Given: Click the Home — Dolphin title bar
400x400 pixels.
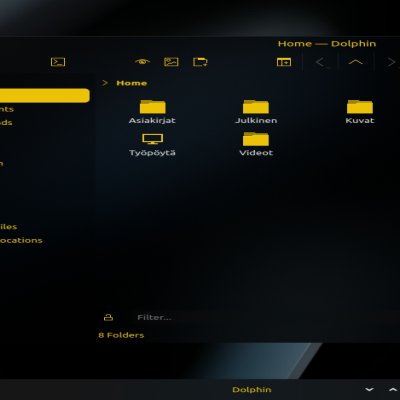Looking at the screenshot, I should pyautogui.click(x=327, y=44).
